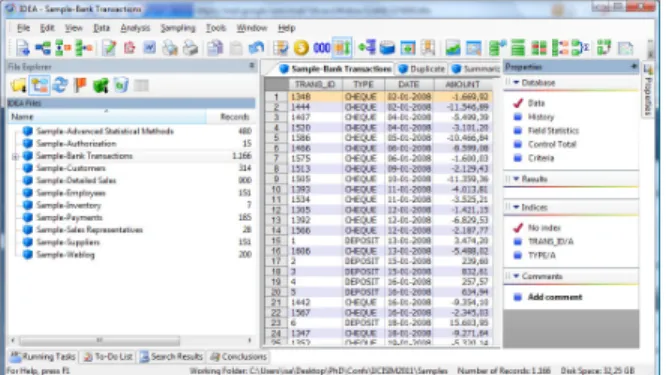This screenshot has height=375, width=666.
Task: Click the Copy toolbar icon
Action: click(215, 48)
